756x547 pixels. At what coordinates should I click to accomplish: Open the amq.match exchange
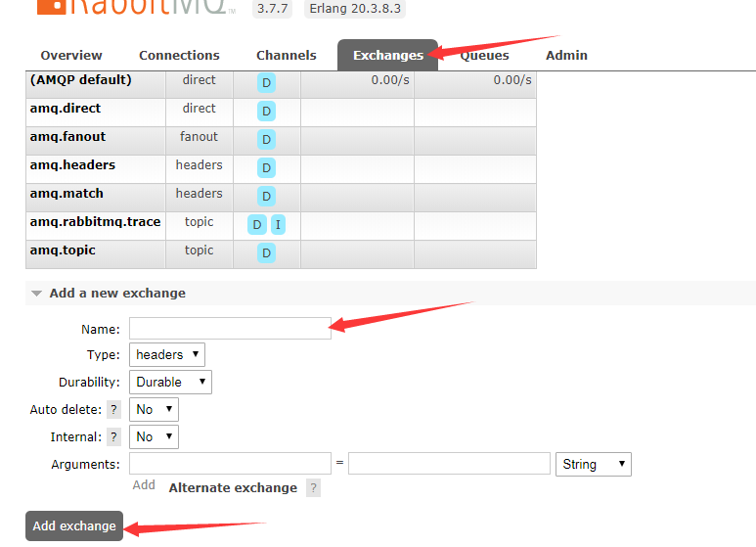point(67,194)
